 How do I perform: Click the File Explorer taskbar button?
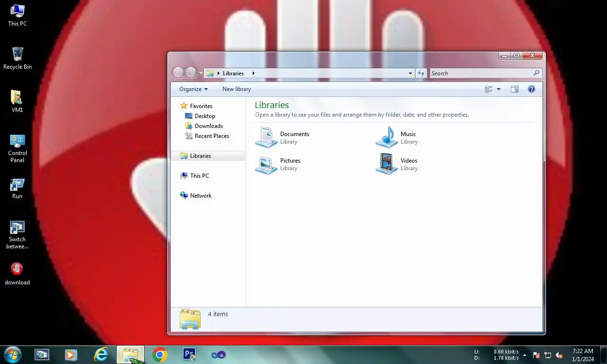[x=130, y=355]
